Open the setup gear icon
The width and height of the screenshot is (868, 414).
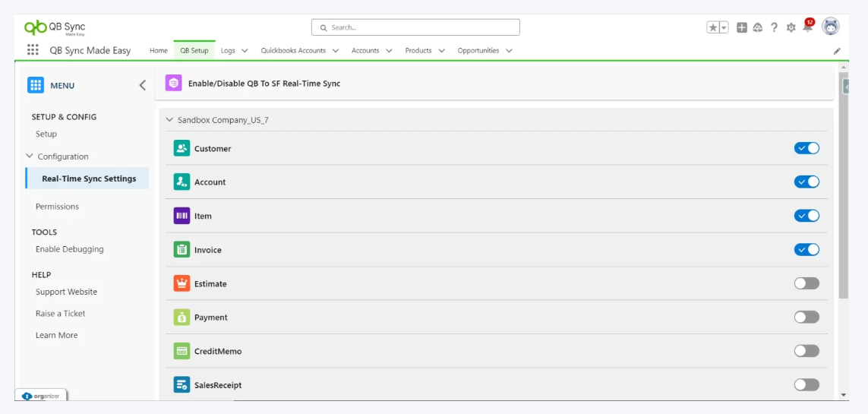[791, 27]
